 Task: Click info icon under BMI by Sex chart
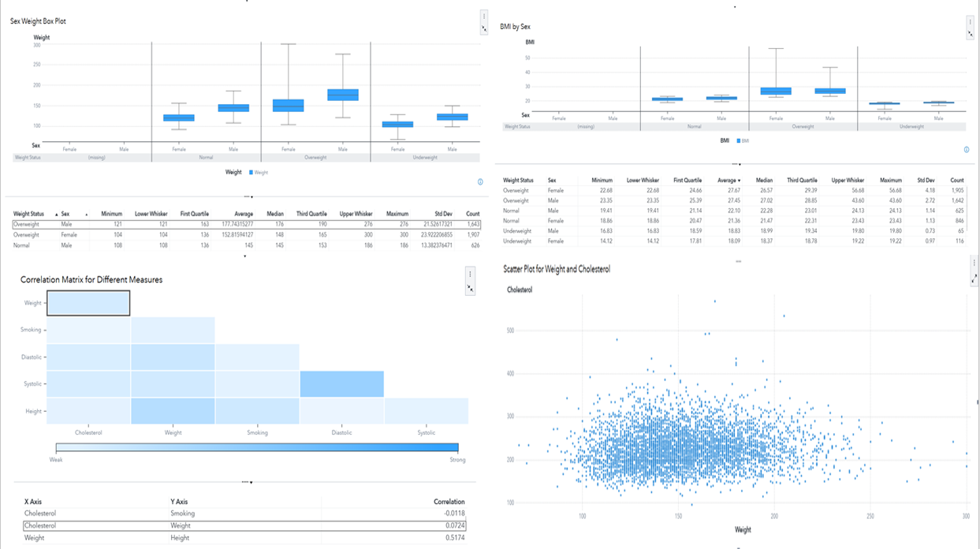(x=967, y=150)
